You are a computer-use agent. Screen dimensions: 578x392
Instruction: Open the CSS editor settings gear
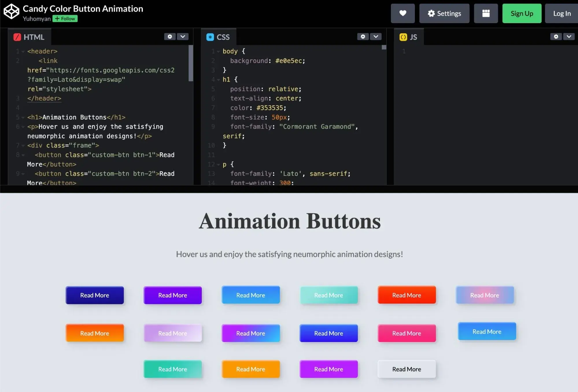(363, 36)
